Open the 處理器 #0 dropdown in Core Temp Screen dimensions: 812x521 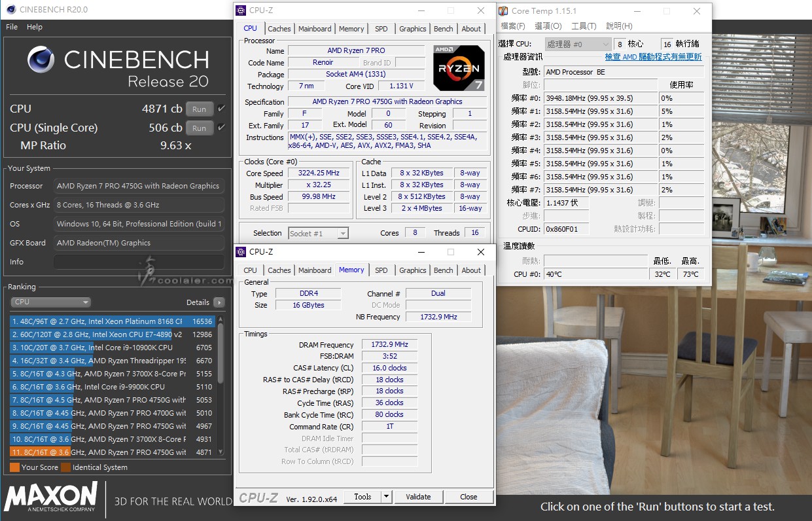tap(578, 44)
